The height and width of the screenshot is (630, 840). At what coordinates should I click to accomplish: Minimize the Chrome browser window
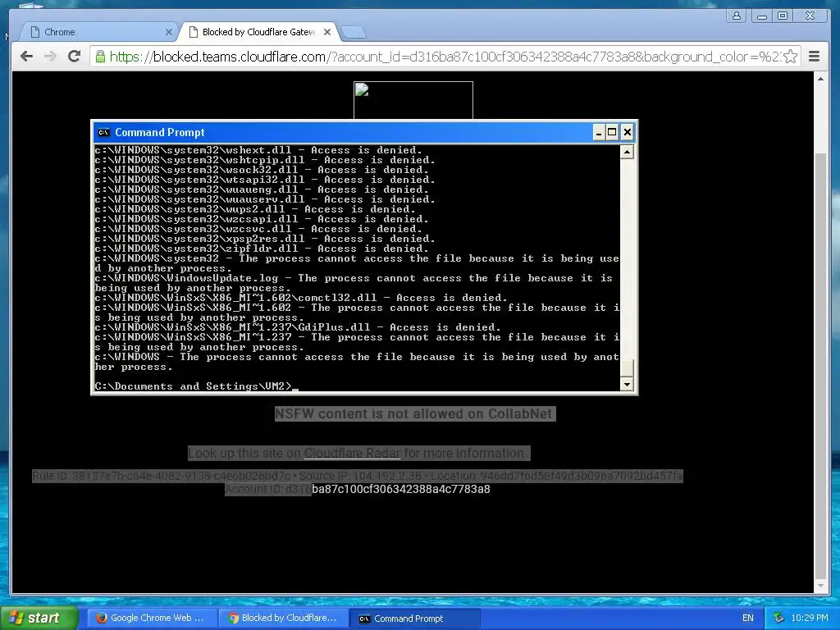762,16
